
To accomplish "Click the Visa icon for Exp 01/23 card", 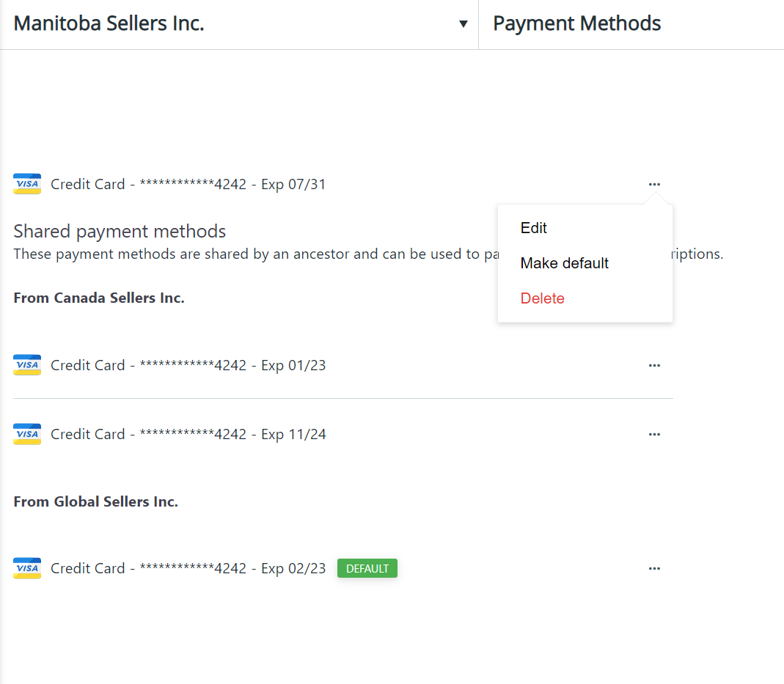I will click(x=27, y=365).
